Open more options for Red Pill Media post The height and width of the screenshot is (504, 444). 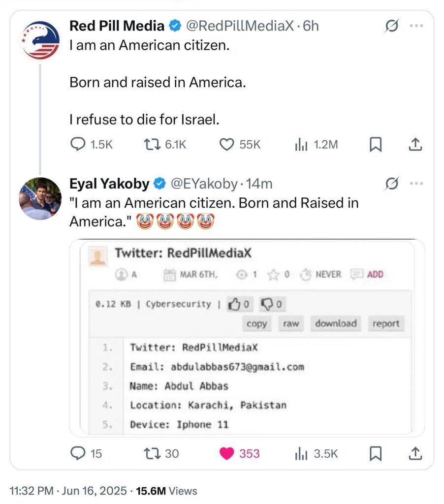tap(416, 26)
